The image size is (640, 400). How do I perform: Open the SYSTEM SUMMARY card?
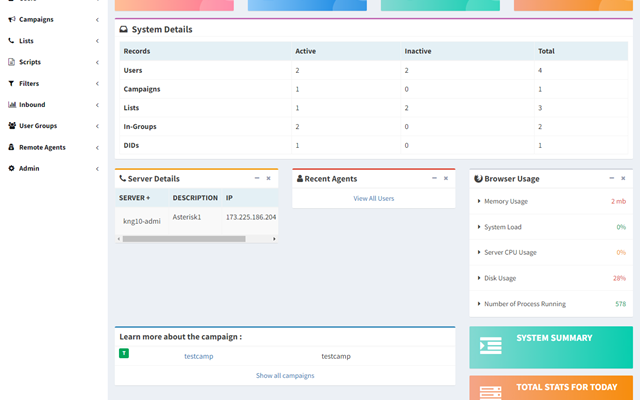(551, 347)
